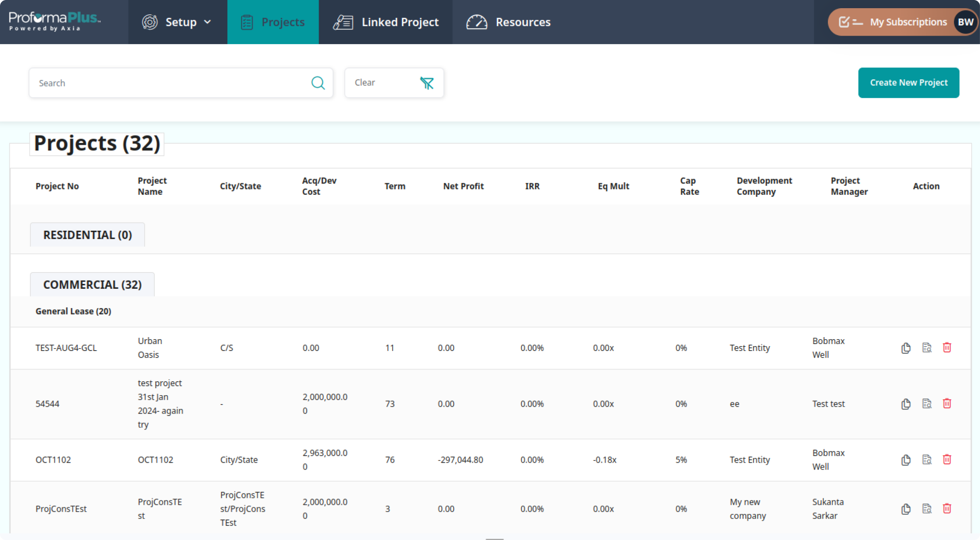This screenshot has height=540, width=980.
Task: Click the copy icon for TEST-AUG4-GCL
Action: (x=906, y=348)
